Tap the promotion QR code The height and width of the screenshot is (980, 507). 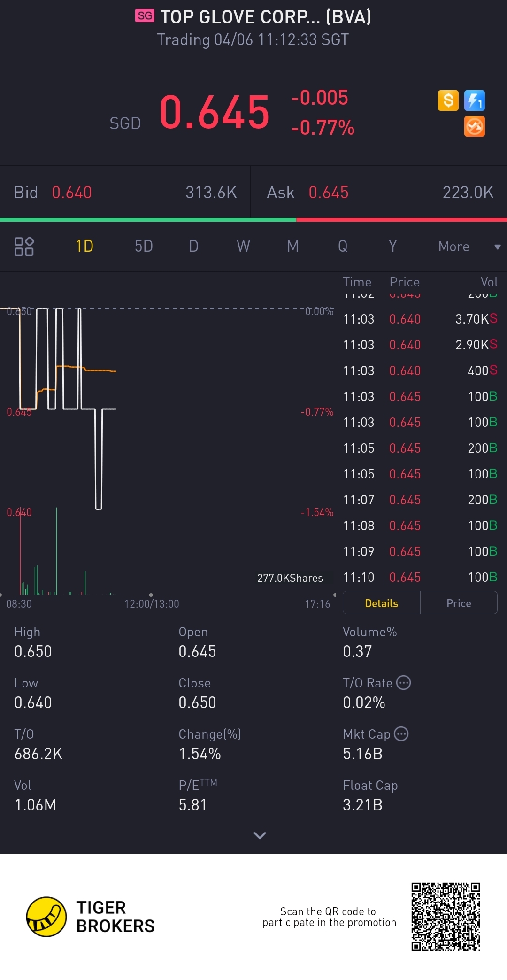pyautogui.click(x=446, y=917)
